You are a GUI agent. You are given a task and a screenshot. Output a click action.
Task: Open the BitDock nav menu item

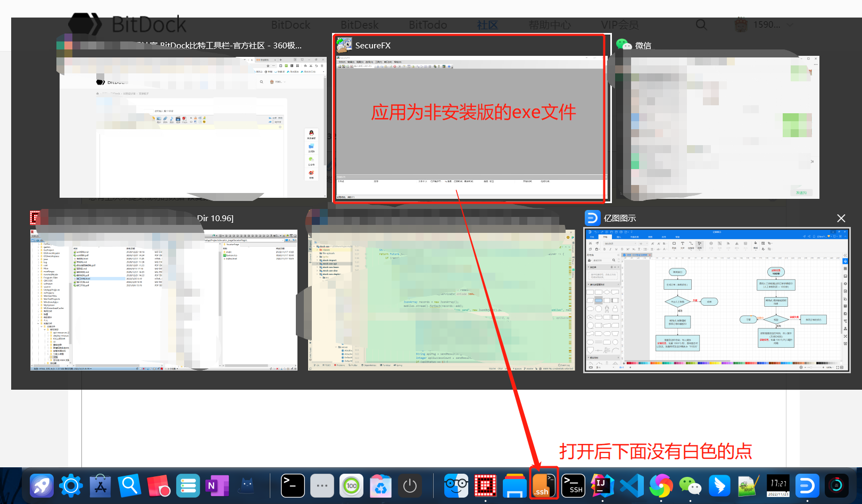coord(291,25)
